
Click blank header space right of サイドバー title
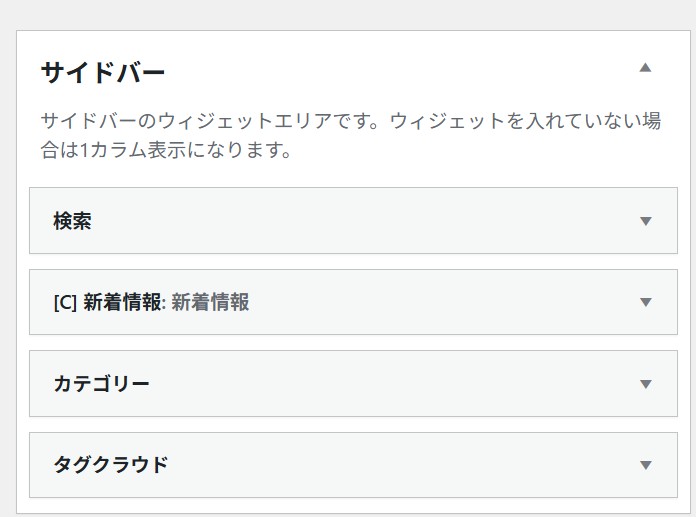click(x=400, y=72)
